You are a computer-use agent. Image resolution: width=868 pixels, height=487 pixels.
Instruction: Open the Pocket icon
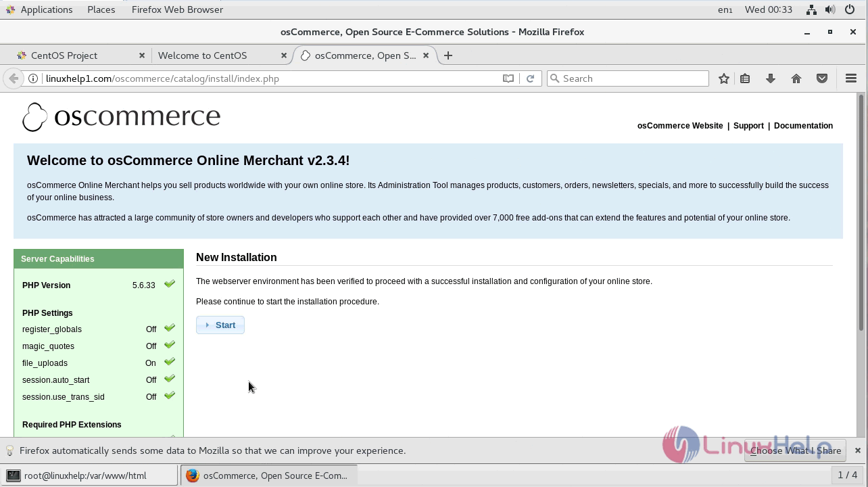[822, 78]
